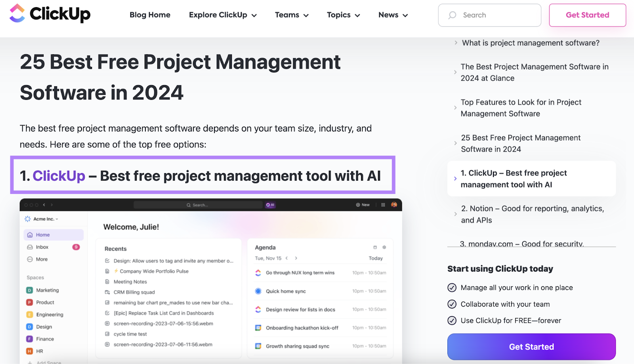This screenshot has width=634, height=364.
Task: Click the checkmark beside Collaborate with your team
Action: click(x=452, y=304)
